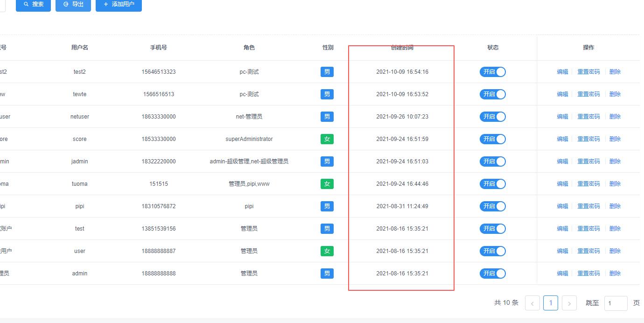Click role cell 管理员,pipi,www
Screen dimensions: 644x323
[249, 184]
